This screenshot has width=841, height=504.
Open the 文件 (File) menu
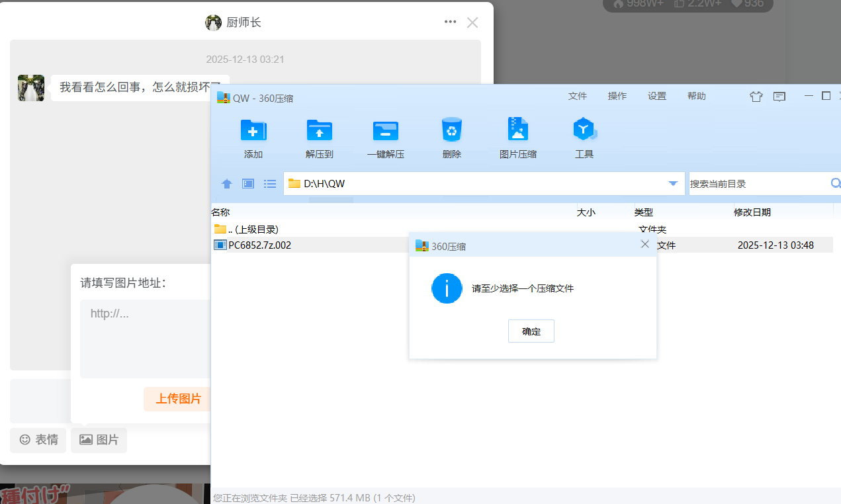[x=577, y=96]
